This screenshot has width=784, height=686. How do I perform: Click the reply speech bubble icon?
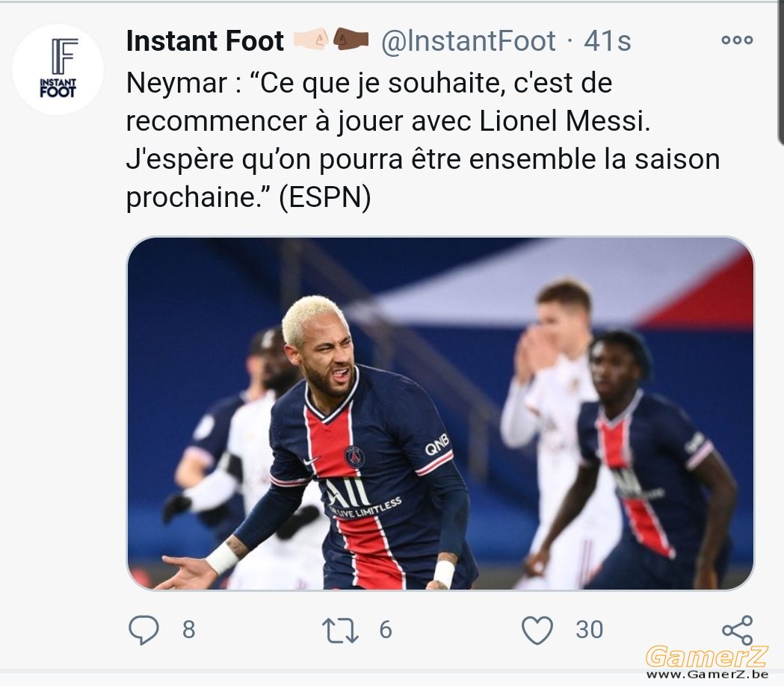tap(143, 629)
